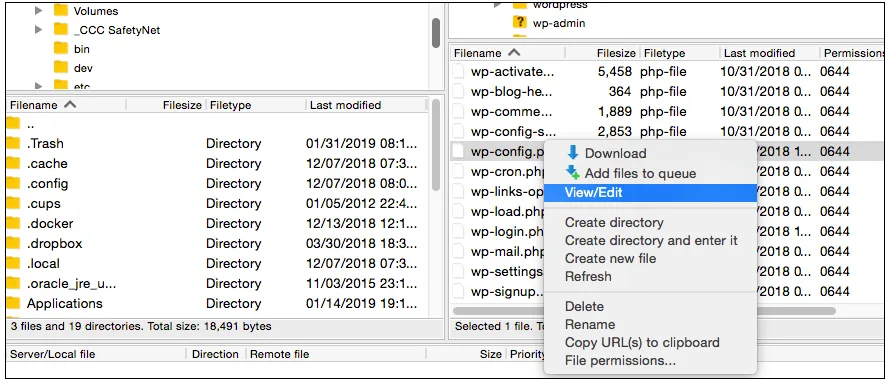Select Download in the context menu
The image size is (890, 381).
(615, 153)
